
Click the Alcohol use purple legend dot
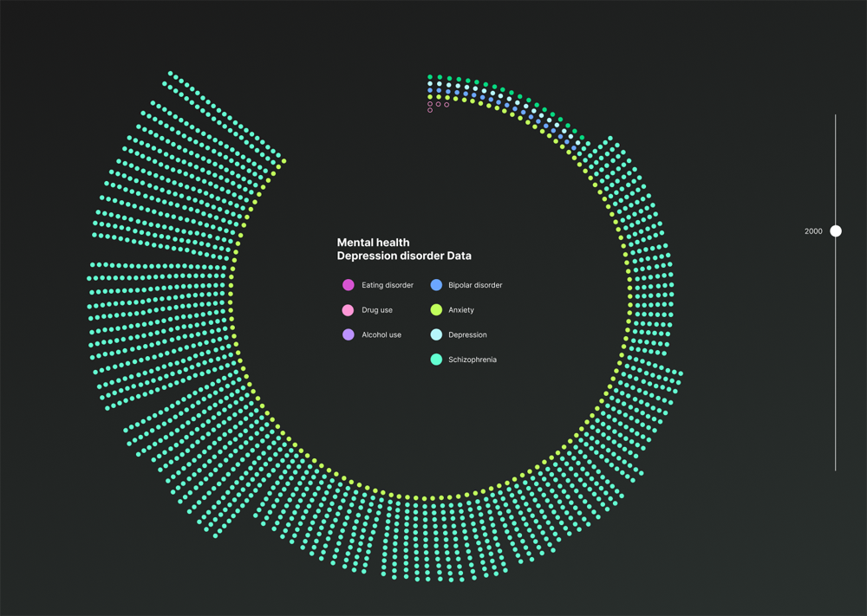click(349, 334)
